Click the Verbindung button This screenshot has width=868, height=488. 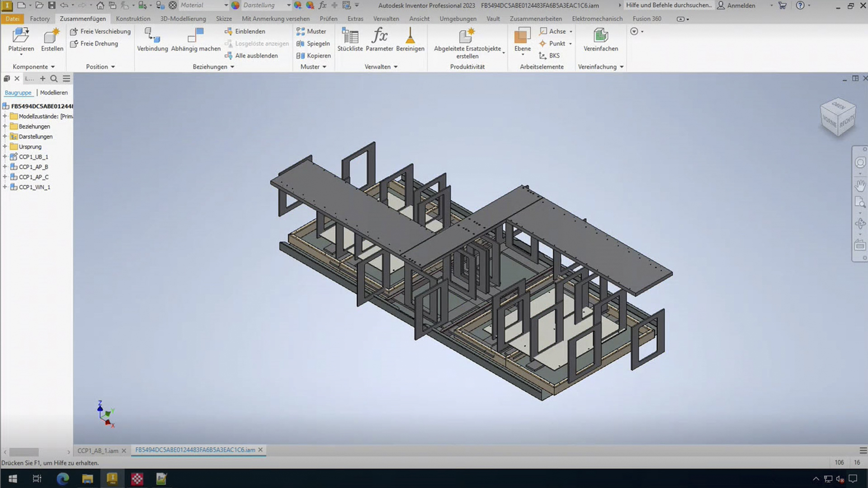[152, 40]
